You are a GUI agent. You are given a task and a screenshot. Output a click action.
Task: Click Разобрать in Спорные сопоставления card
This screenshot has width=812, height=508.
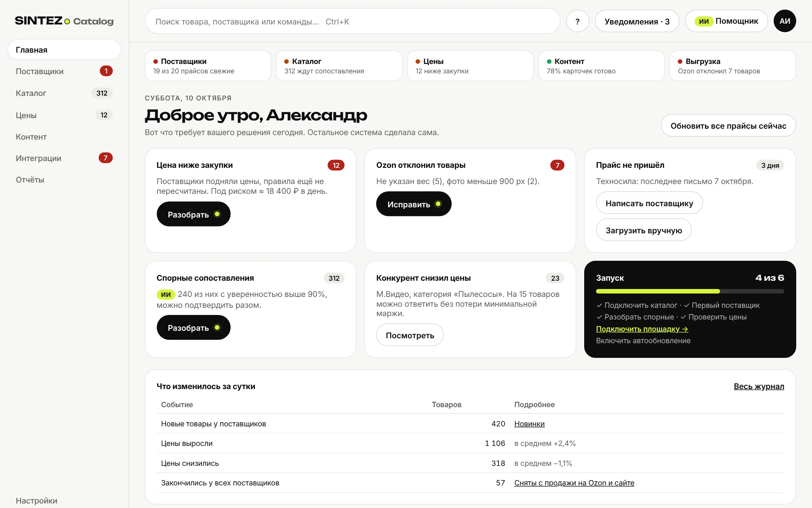point(194,327)
